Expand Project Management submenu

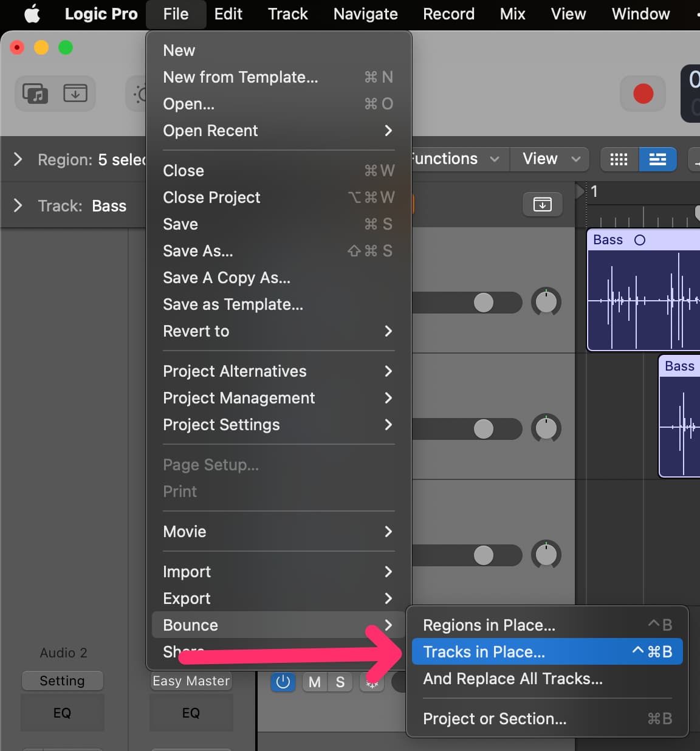[278, 398]
